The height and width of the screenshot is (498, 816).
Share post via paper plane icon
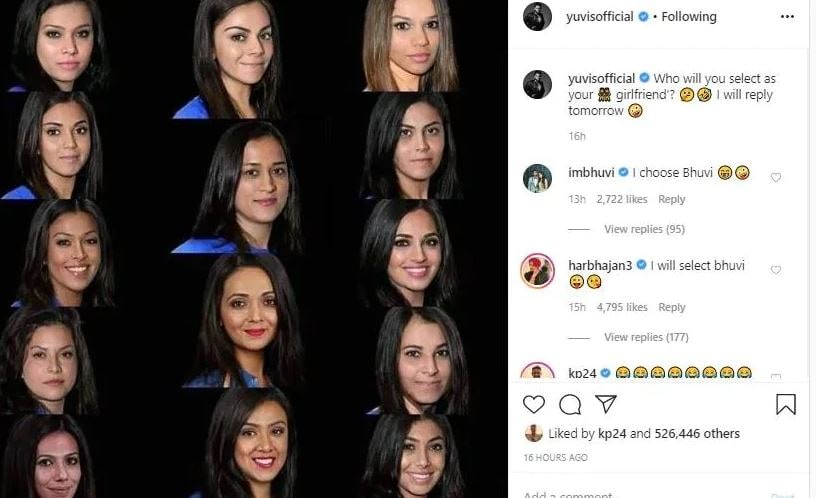click(x=606, y=404)
